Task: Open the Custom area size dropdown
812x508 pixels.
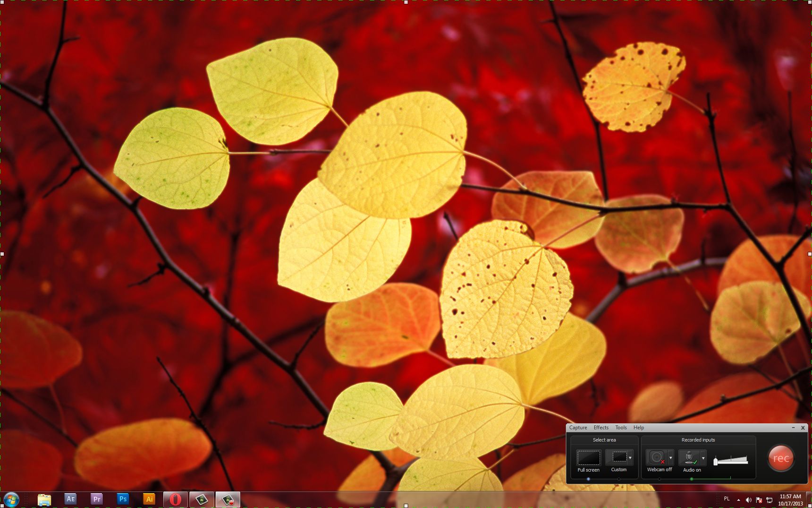Action: [630, 457]
